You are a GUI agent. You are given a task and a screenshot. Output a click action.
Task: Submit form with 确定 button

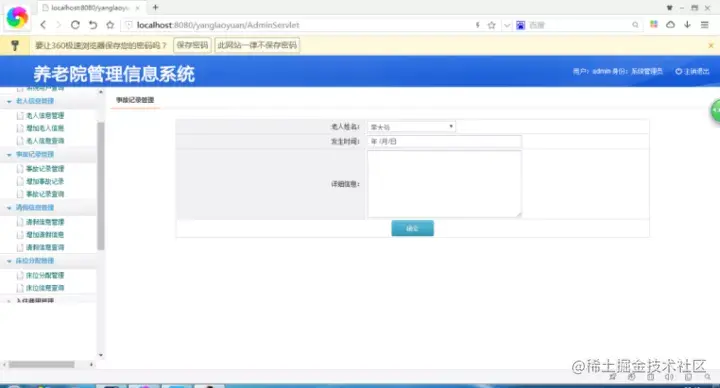click(x=412, y=228)
